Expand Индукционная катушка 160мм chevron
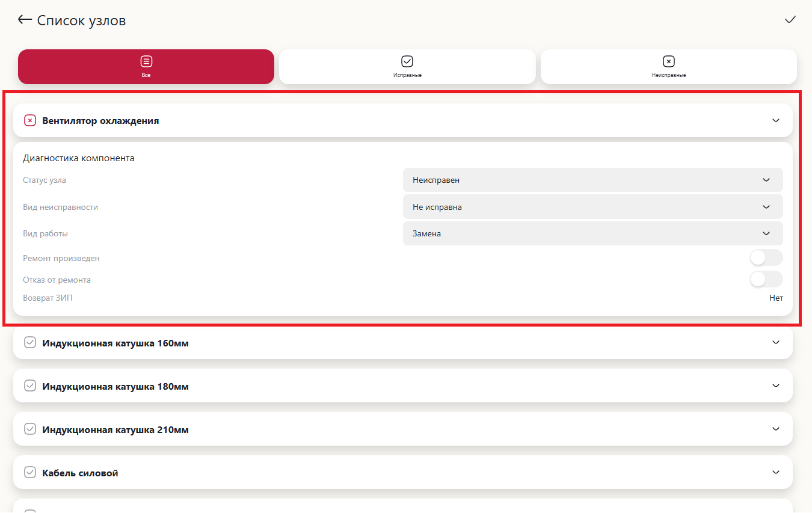This screenshot has width=812, height=513. point(775,343)
